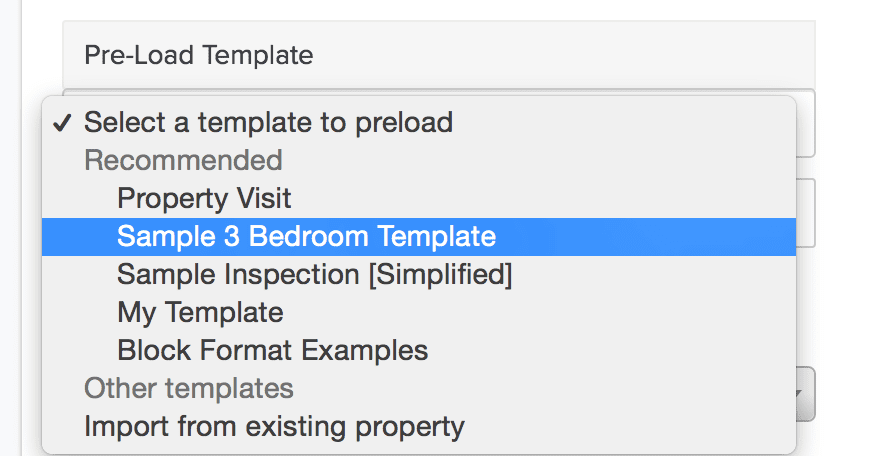Click the Pre-Load Template label
Screen dimensions: 894x456
tap(198, 54)
